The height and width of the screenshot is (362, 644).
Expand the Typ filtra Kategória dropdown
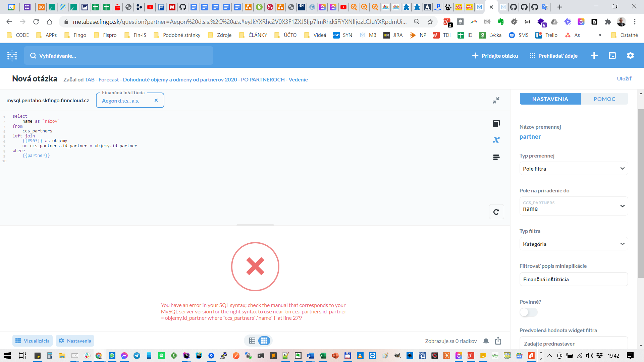click(x=573, y=244)
